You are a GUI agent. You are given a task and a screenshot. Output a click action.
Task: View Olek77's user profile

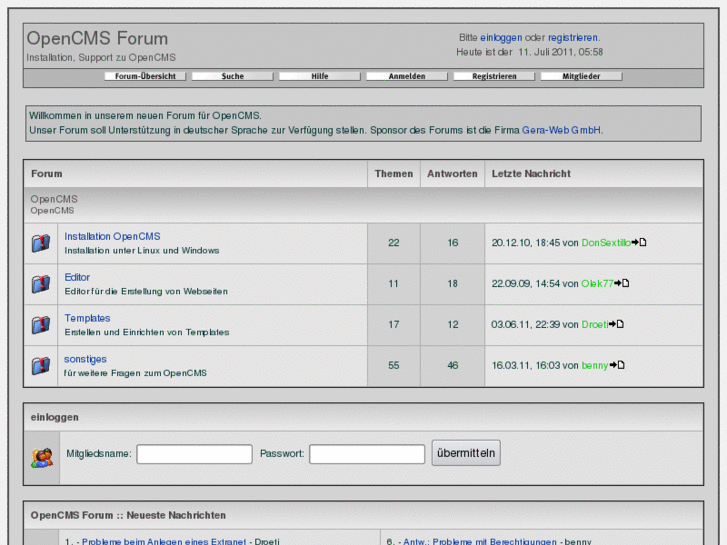tap(597, 283)
